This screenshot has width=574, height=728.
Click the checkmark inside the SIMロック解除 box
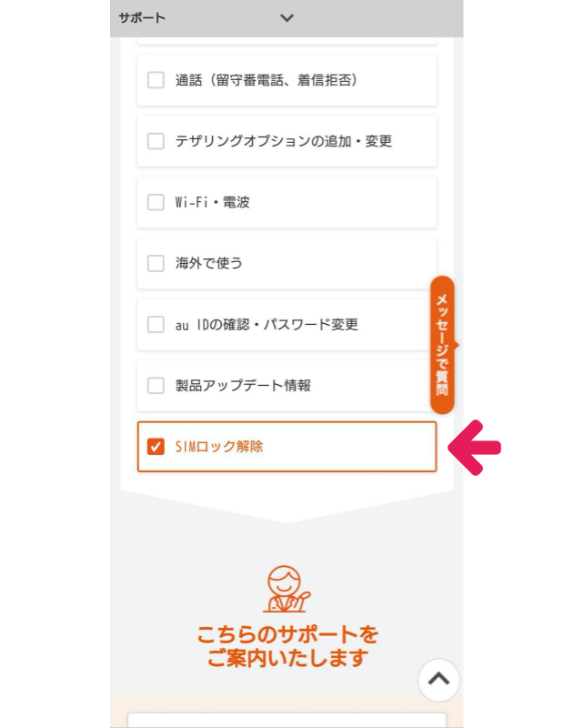click(x=156, y=445)
